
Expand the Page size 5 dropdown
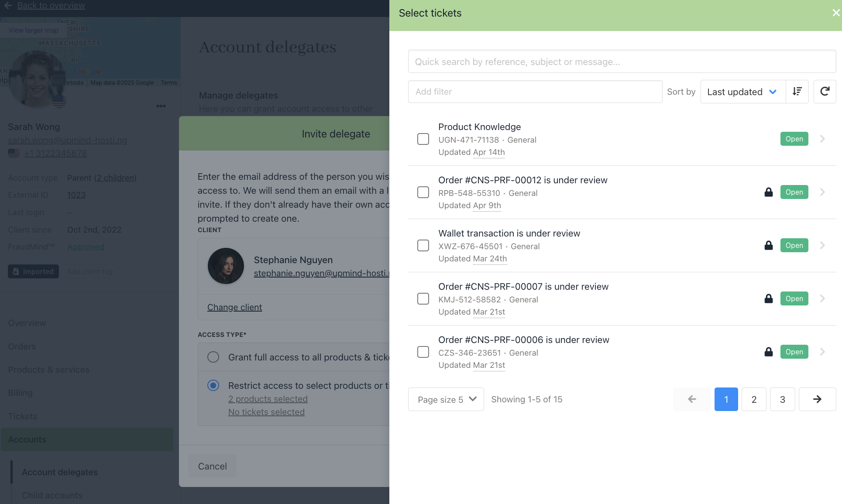coord(446,399)
